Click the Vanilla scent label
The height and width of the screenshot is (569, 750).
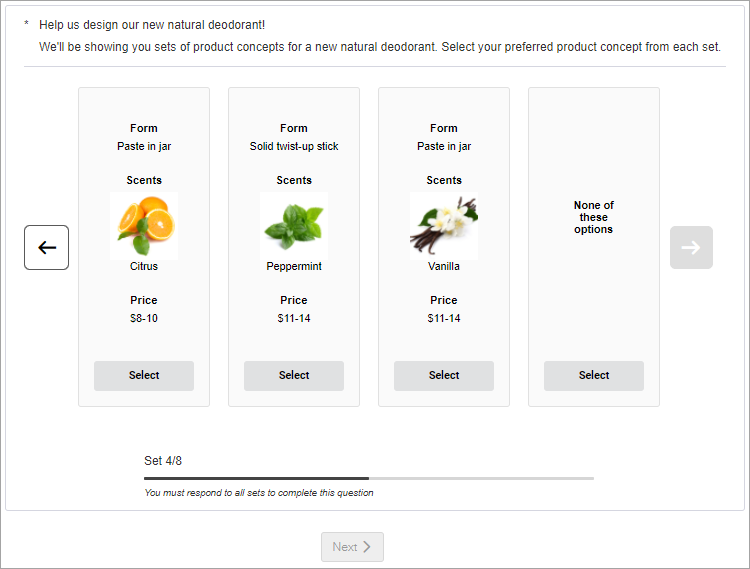[444, 266]
